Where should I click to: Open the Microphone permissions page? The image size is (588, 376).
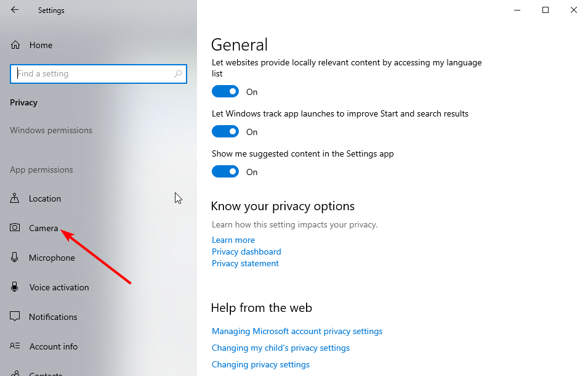pyautogui.click(x=52, y=258)
